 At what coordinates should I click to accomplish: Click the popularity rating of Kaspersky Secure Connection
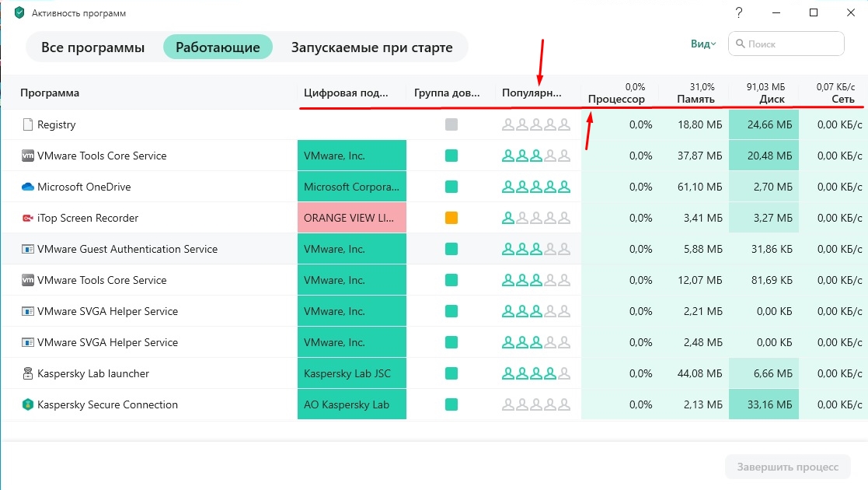coord(536,404)
